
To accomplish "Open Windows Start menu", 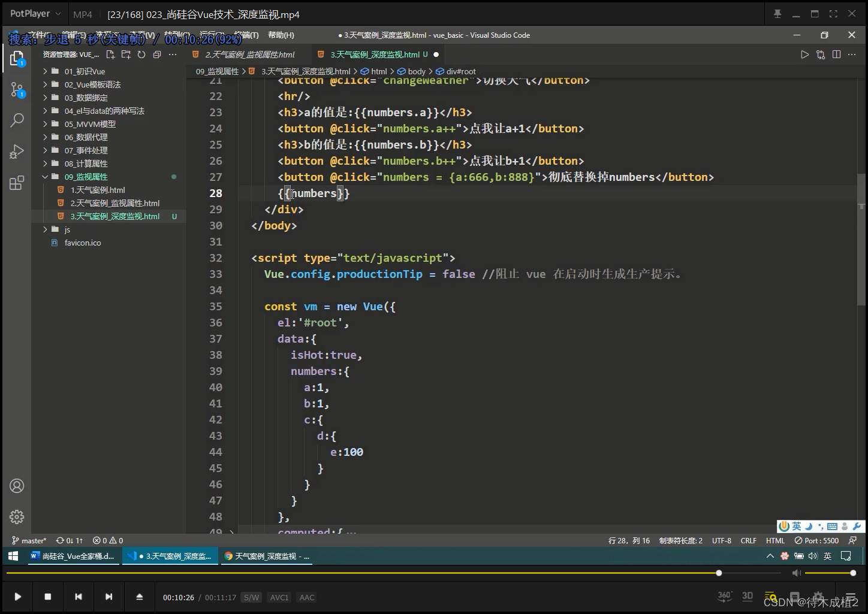I will (13, 556).
